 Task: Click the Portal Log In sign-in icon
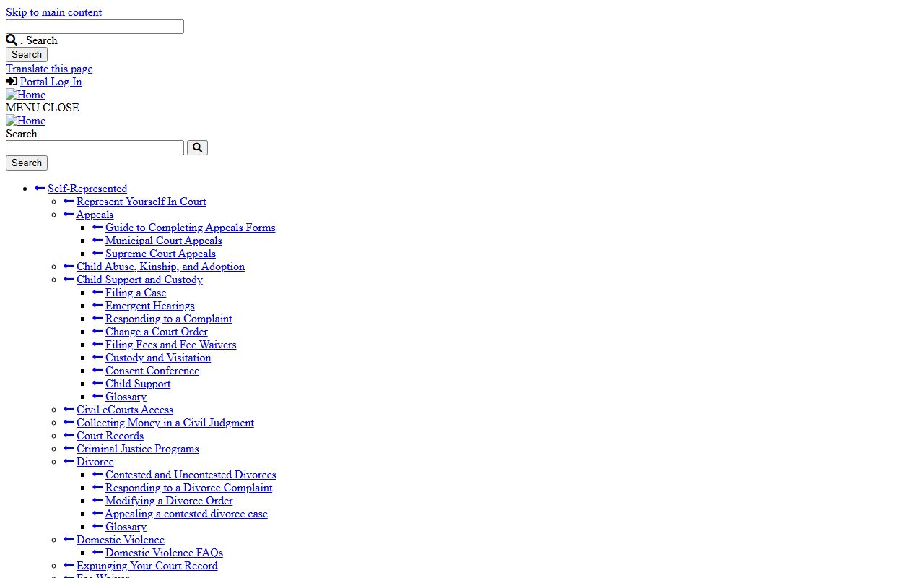(x=12, y=82)
